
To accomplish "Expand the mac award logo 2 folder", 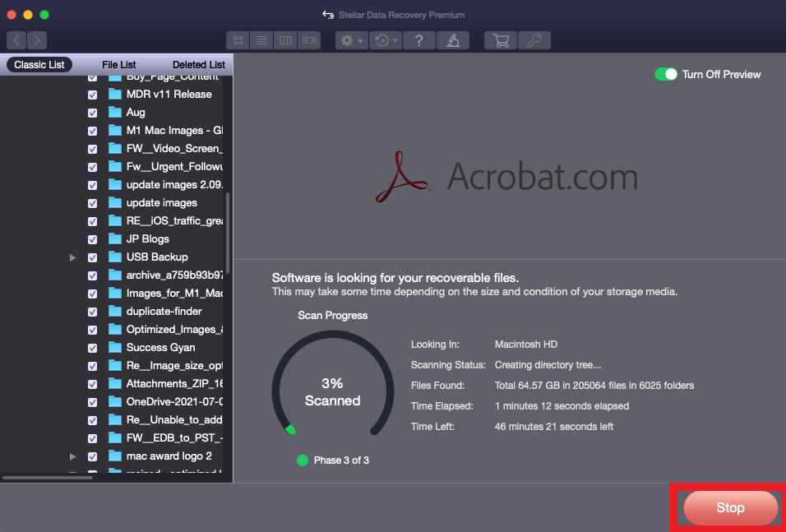I will [72, 456].
